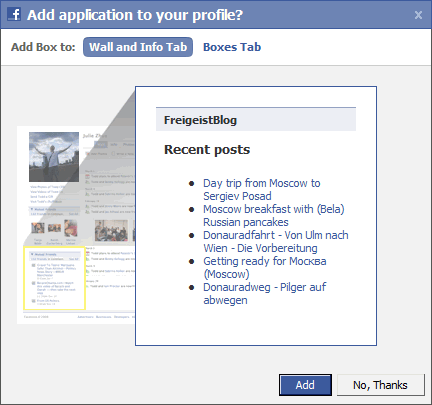Click the group photo thumbnail in profile preview

tap(111, 230)
